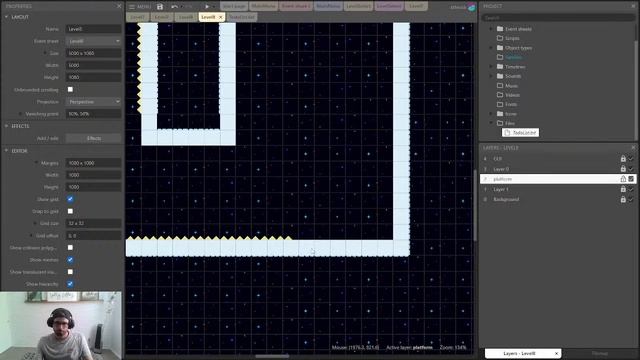The image size is (640, 360).
Task: Close the Layers panel
Action: point(633,147)
